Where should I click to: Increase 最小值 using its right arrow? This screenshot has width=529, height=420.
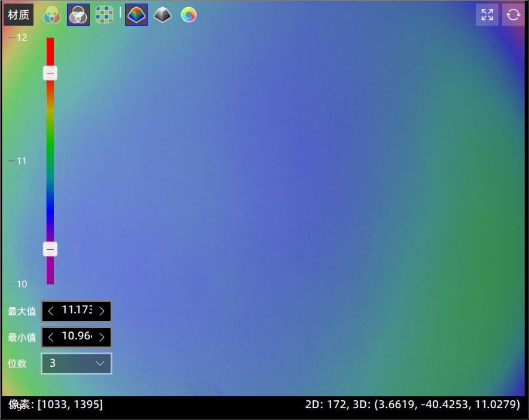[102, 337]
